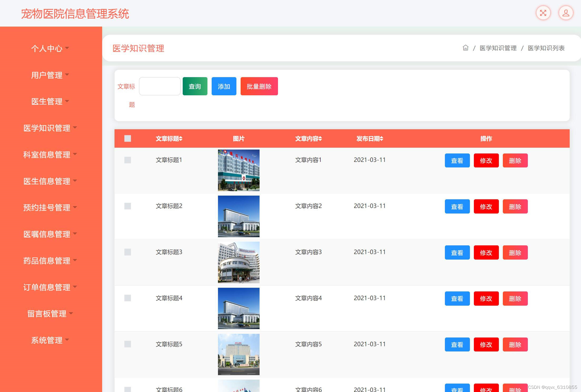The image size is (581, 392).
Task: Toggle the select-all checkbox in table header
Action: (x=128, y=138)
